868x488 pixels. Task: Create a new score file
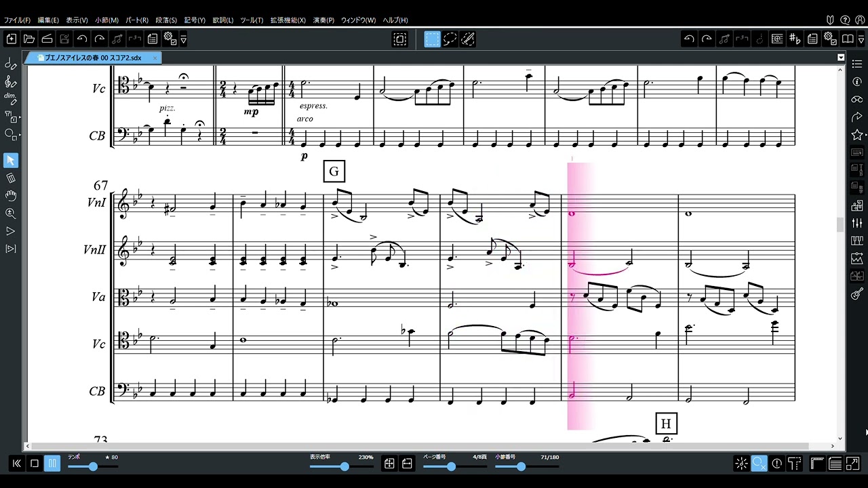click(x=12, y=39)
